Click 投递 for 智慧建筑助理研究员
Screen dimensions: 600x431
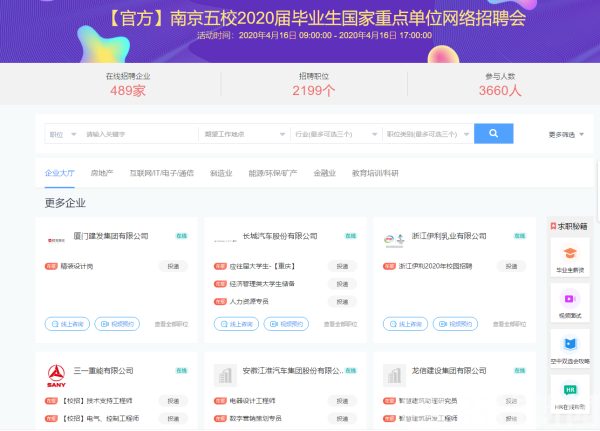coord(511,401)
